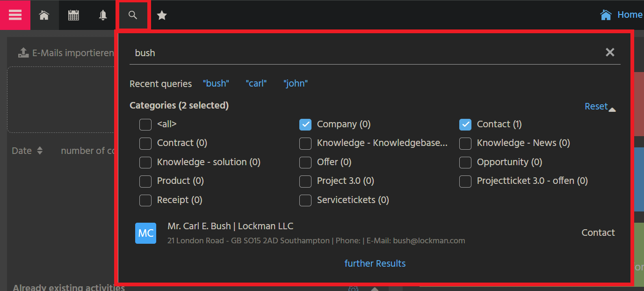Click the home icon in toolbar
The image size is (644, 291).
44,15
